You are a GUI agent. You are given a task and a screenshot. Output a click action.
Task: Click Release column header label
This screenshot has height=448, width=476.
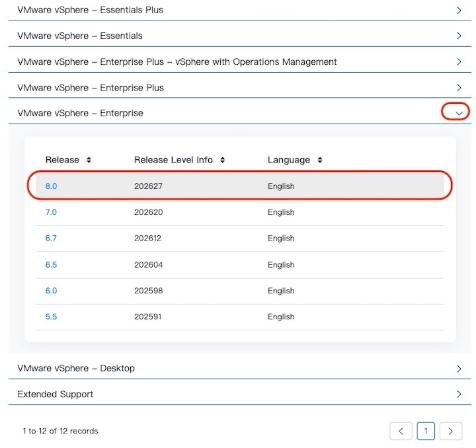62,160
